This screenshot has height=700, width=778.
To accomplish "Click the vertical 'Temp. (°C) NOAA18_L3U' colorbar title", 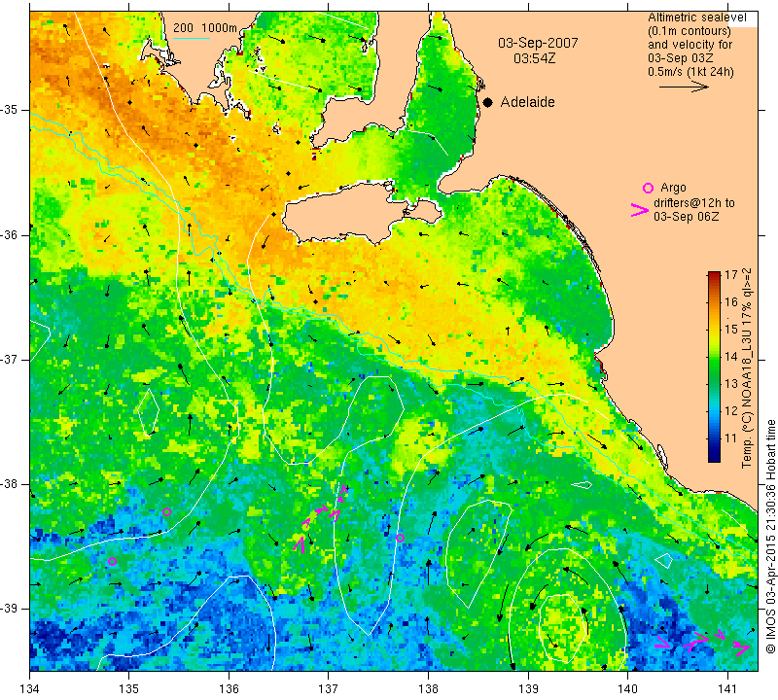I will [x=747, y=368].
